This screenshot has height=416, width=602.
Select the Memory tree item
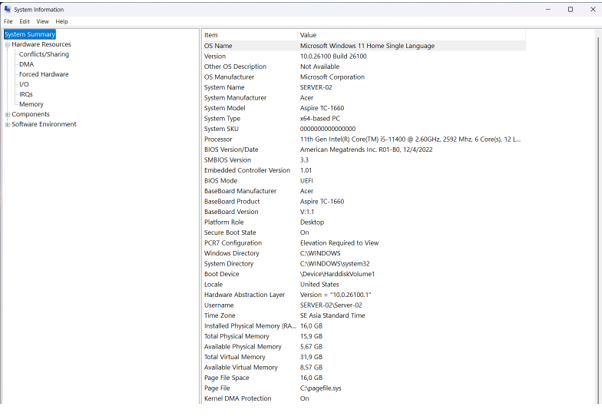pos(31,104)
